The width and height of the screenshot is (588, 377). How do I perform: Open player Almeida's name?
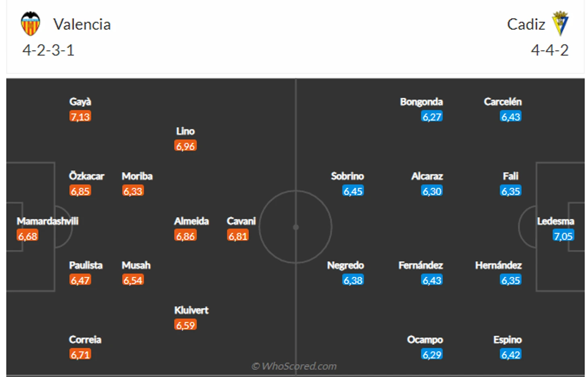191,221
